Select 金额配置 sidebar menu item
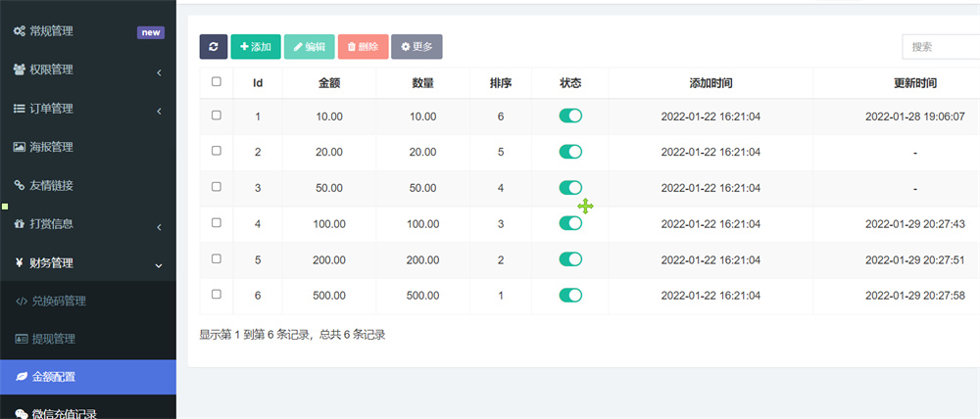This screenshot has height=419, width=980. [x=54, y=376]
